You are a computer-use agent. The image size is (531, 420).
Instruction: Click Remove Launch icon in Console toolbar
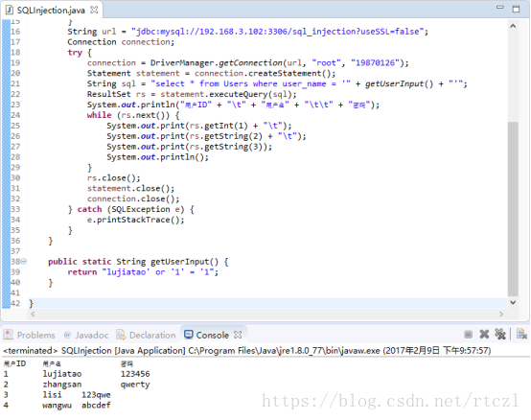484,335
